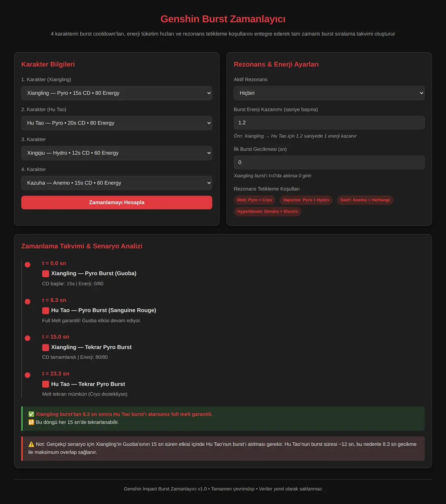Select the timeline dot at t = 15.0 sn
This screenshot has height=504, width=446.
(x=28, y=338)
